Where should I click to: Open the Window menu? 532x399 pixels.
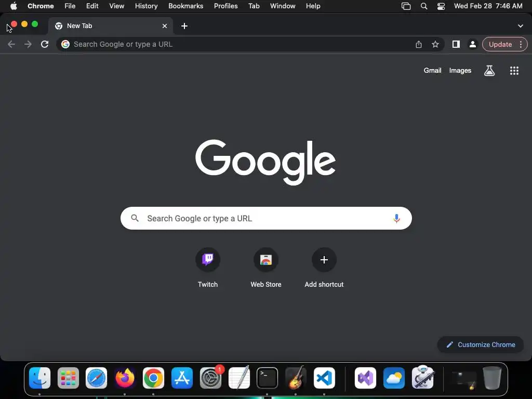(x=283, y=6)
